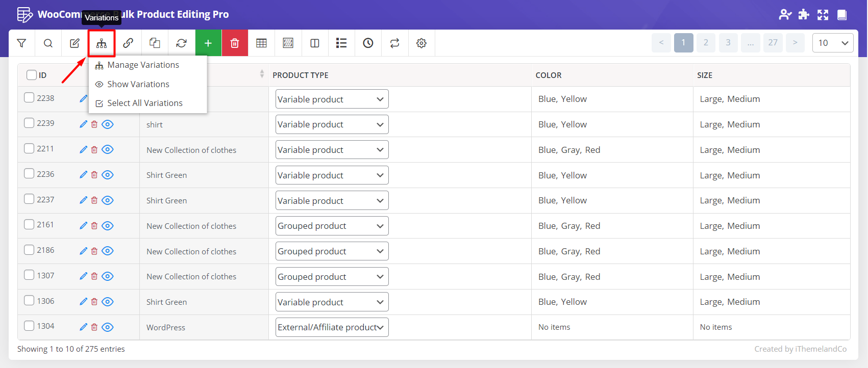Image resolution: width=868 pixels, height=368 pixels.
Task: Open the External/Affiliate product dropdown
Action: (x=332, y=327)
